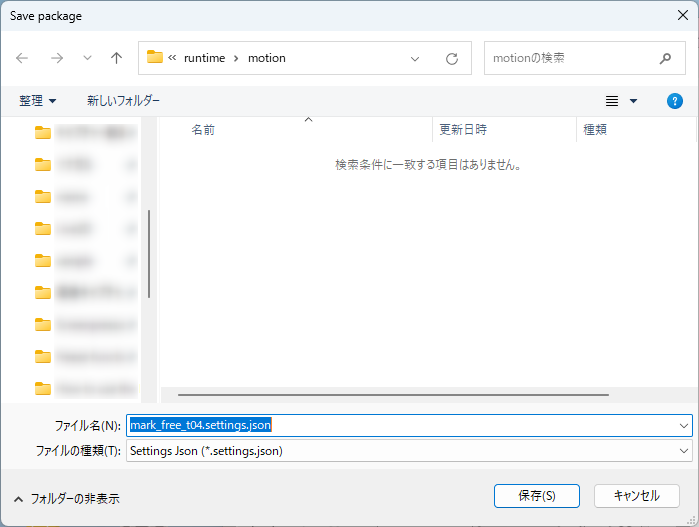
Task: Sort by 更新日時 column header
Action: (x=464, y=130)
